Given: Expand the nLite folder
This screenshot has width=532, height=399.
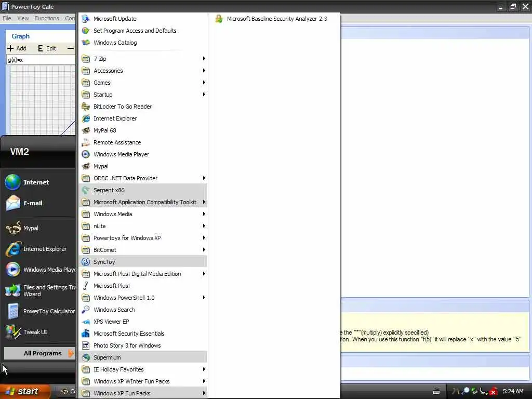Looking at the screenshot, I should pos(143,226).
